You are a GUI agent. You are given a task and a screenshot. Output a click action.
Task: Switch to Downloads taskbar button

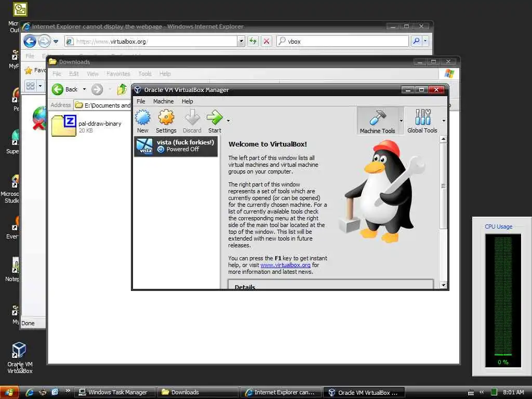(198, 393)
